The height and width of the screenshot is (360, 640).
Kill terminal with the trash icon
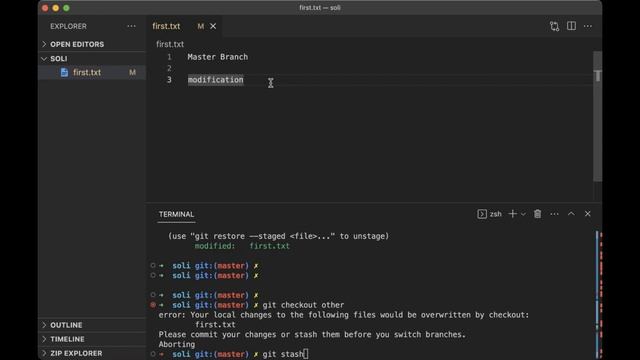tap(538, 214)
